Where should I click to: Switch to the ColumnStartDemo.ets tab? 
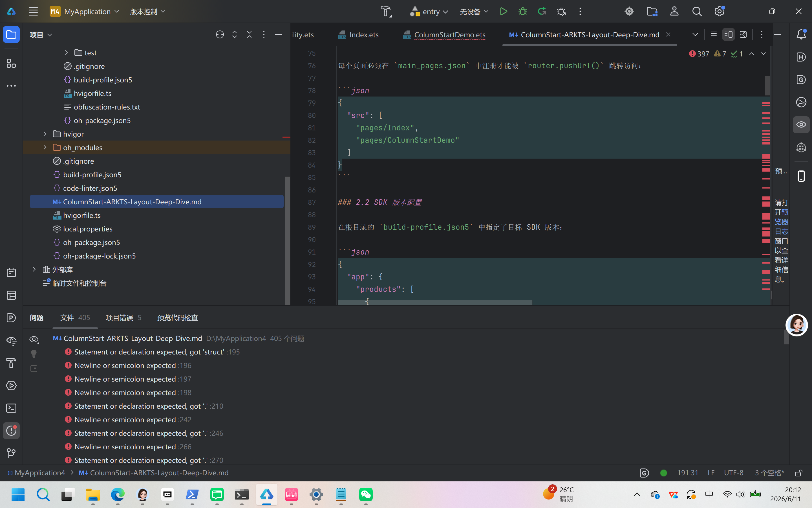tap(444, 35)
